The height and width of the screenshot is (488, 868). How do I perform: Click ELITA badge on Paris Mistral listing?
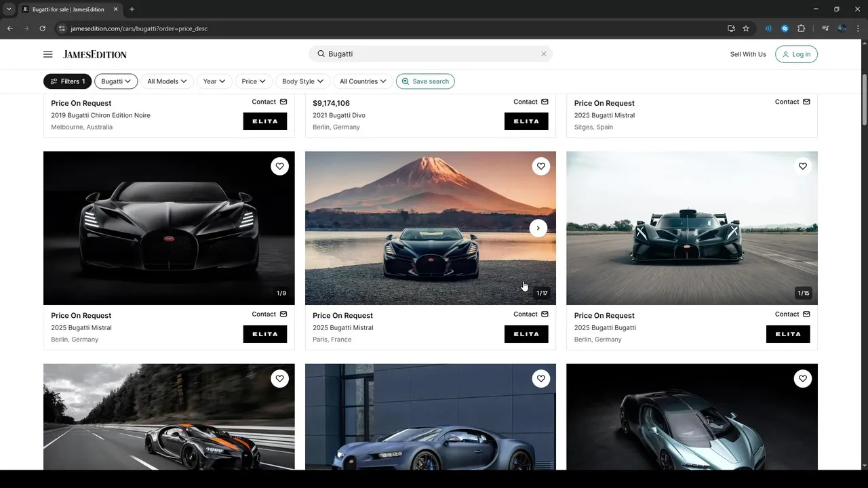[526, 334]
